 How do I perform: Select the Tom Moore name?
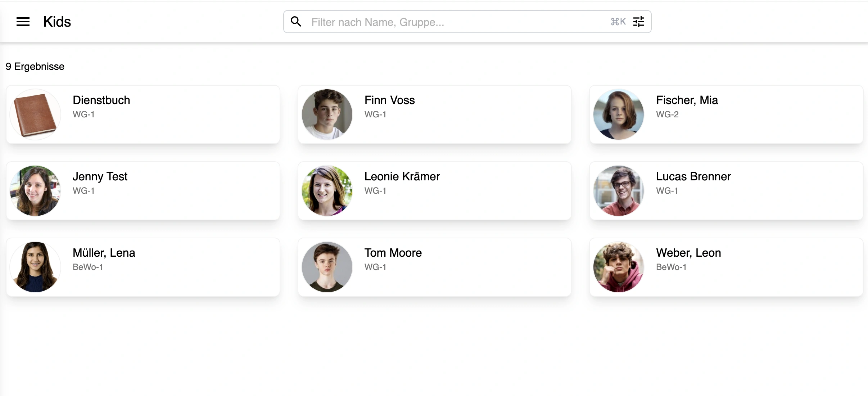point(393,253)
